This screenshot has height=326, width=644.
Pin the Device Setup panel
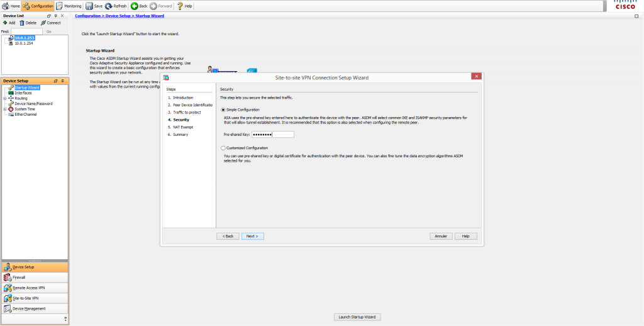click(x=62, y=81)
